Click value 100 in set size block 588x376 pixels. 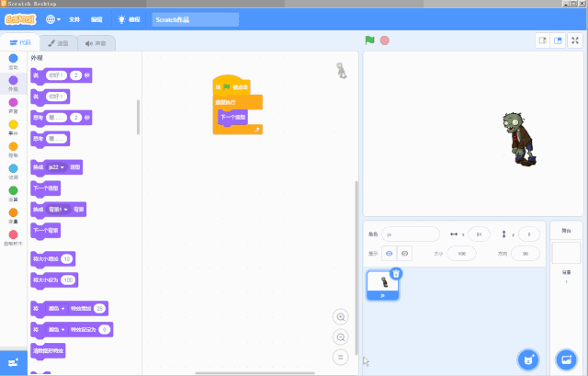[x=68, y=280]
